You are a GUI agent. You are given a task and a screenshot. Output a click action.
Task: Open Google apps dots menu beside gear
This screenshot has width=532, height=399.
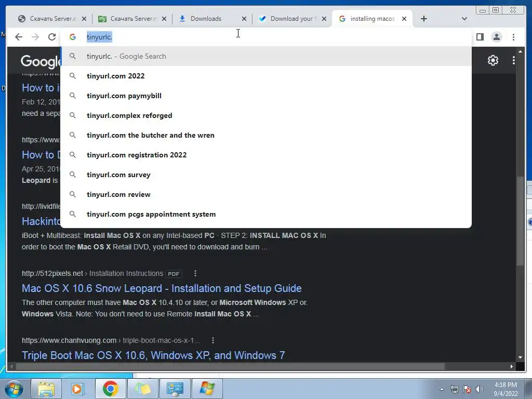point(514,60)
